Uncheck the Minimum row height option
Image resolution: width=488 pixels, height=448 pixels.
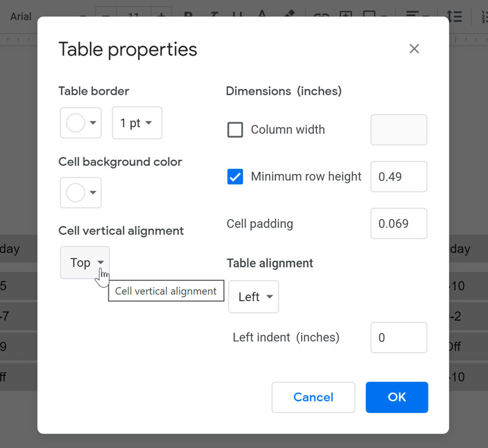pos(235,177)
